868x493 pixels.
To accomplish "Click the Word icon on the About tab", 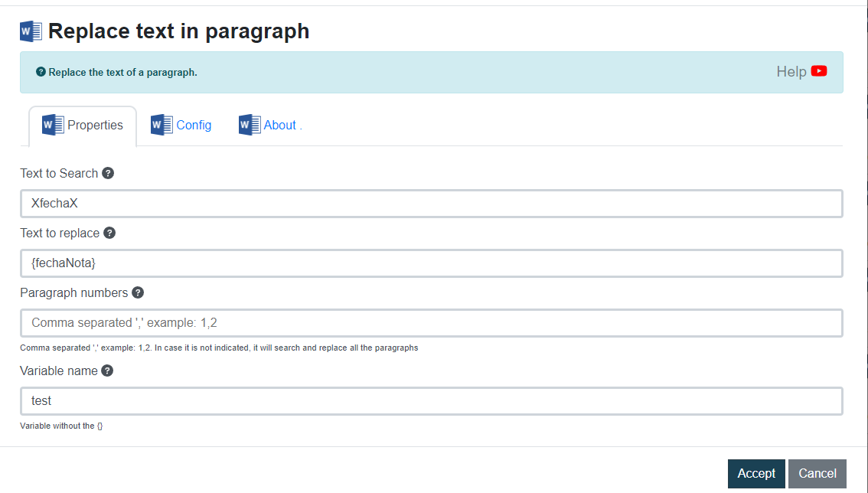I will [250, 125].
